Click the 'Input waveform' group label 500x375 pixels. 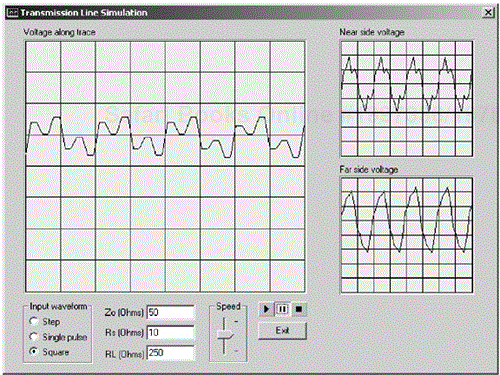coord(58,306)
